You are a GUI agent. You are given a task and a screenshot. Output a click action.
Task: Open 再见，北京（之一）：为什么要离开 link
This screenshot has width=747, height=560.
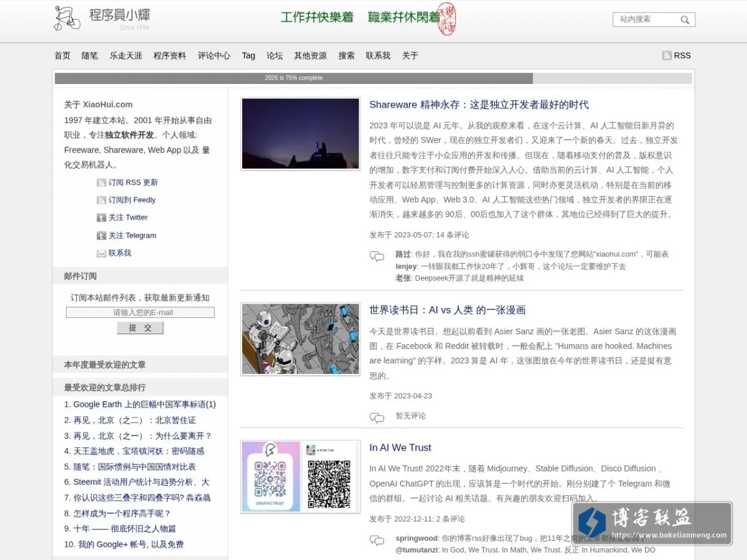coord(143,436)
